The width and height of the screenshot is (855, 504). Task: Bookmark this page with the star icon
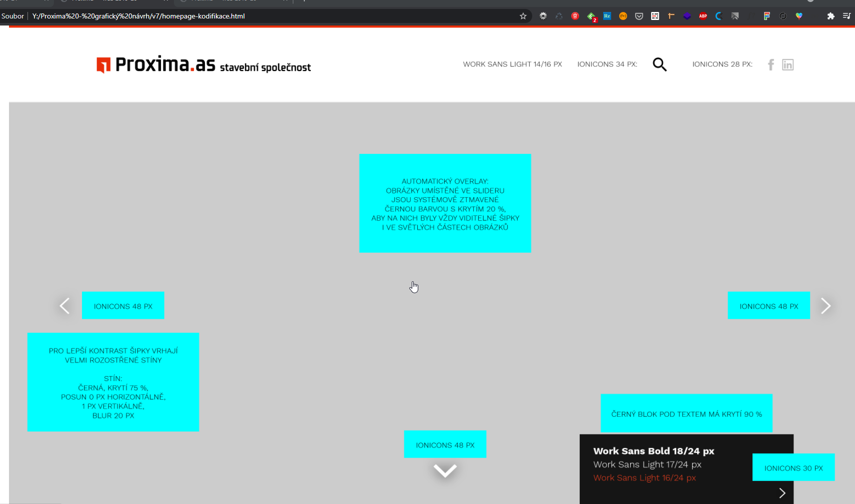click(523, 16)
